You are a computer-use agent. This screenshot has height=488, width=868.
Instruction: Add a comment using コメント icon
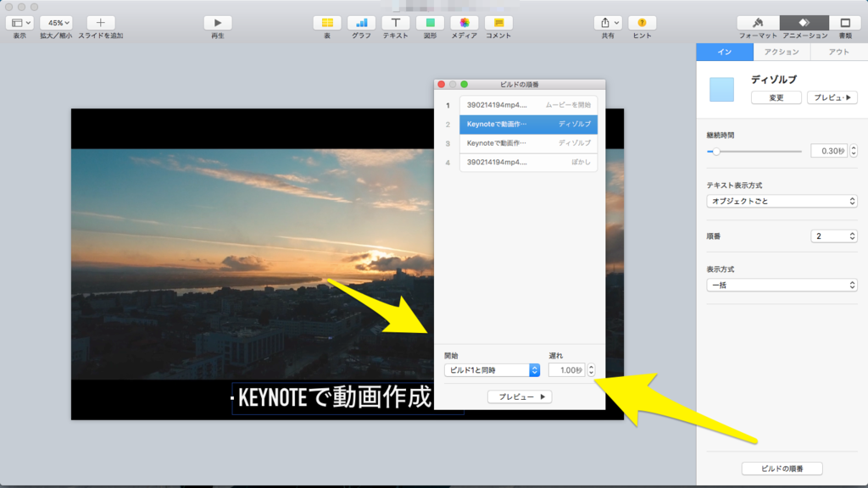click(x=498, y=23)
